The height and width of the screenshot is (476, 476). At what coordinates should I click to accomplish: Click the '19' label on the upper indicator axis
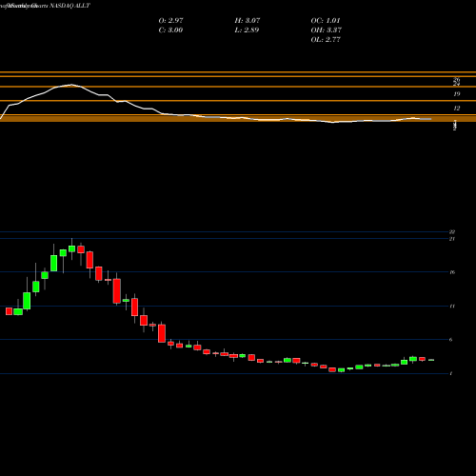pyautogui.click(x=457, y=94)
